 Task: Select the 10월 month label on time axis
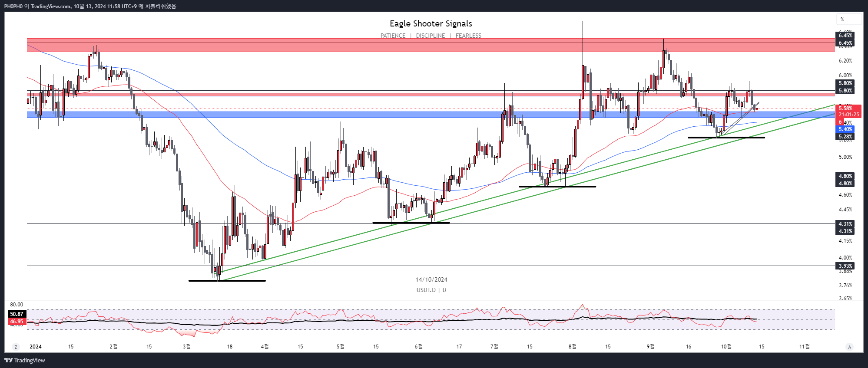(726, 347)
